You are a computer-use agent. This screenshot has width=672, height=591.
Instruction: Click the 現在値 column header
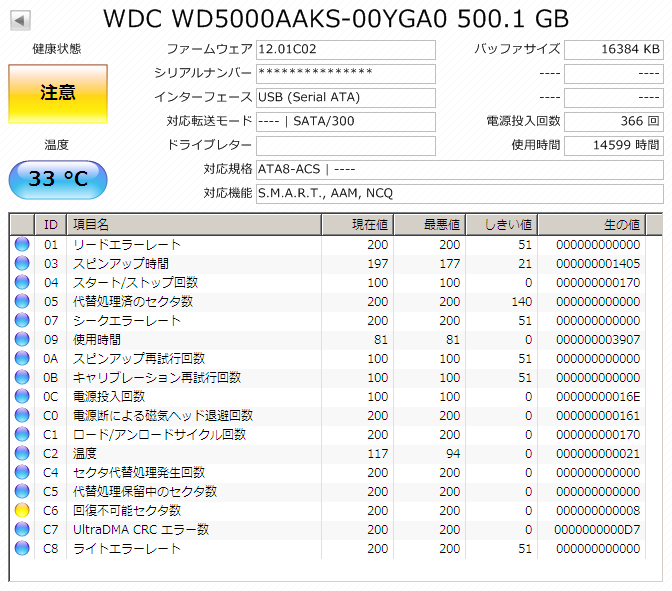pyautogui.click(x=358, y=225)
